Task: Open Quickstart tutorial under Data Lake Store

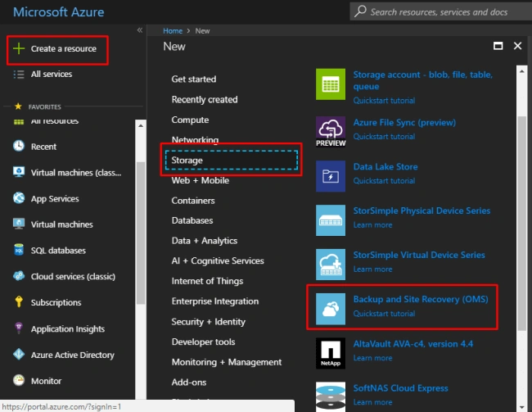Action: (384, 181)
